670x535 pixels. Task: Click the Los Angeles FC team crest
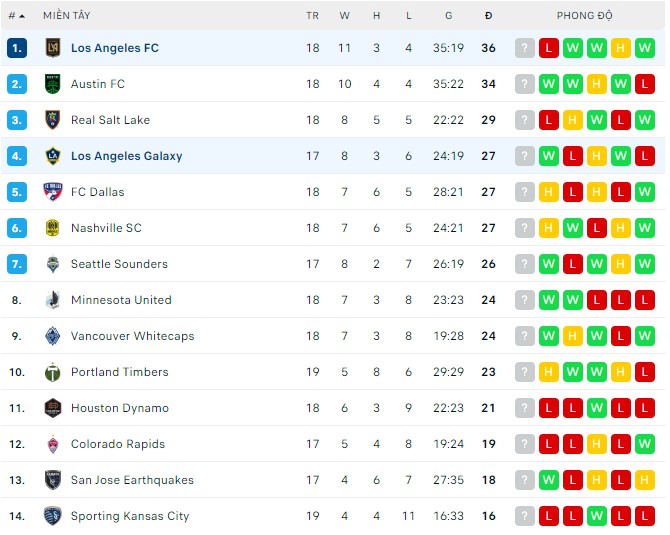53,48
